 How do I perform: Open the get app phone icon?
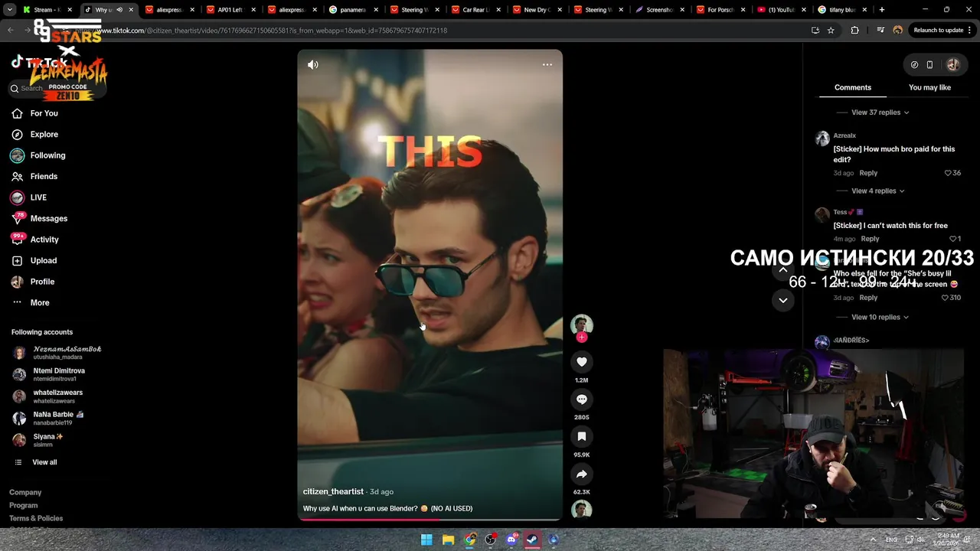point(929,65)
